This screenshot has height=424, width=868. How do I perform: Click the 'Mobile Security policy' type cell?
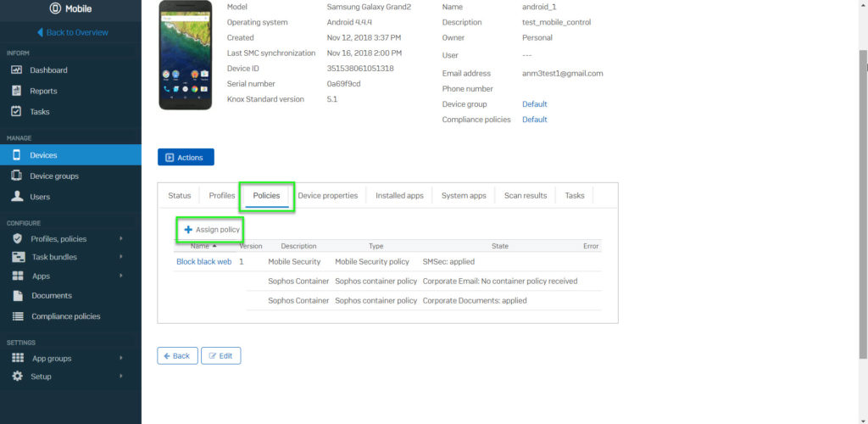pyautogui.click(x=372, y=262)
